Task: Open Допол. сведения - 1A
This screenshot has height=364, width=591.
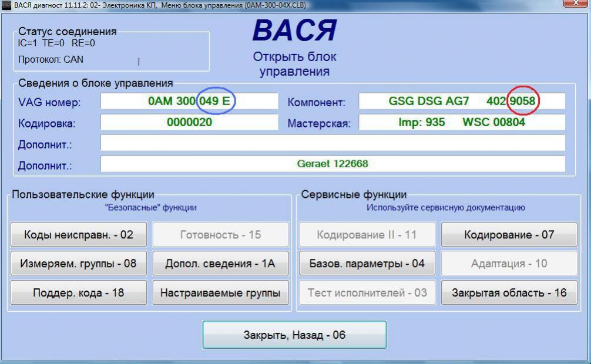Action: pyautogui.click(x=220, y=263)
